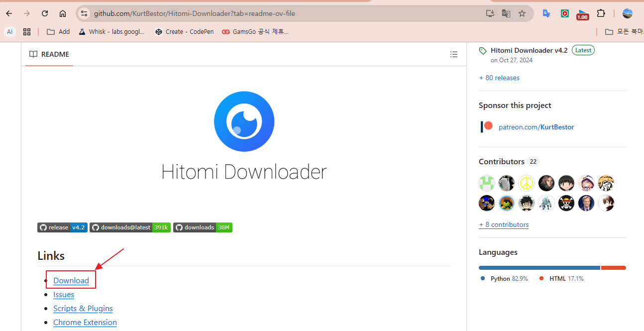Open the Google Translate extension icon
The image size is (644, 331).
coord(546,13)
